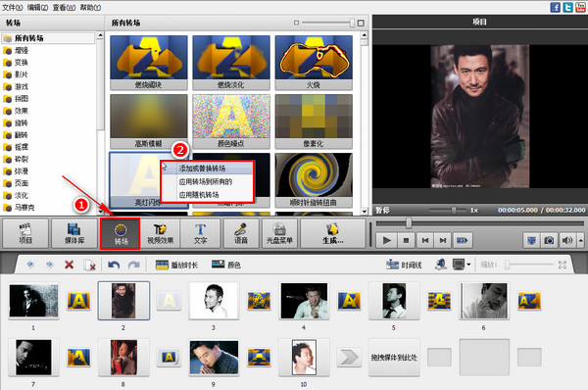Adjust the playback speed 1x slider
Viewport: 588px width, 390px height.
click(x=448, y=210)
